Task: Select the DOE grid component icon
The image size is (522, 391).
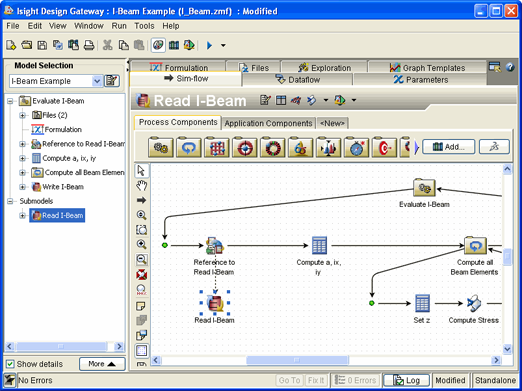Action: pyautogui.click(x=217, y=147)
